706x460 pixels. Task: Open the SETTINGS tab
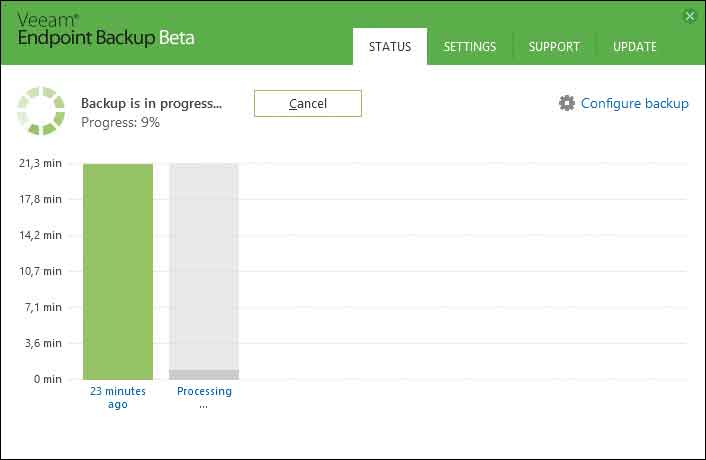(470, 47)
